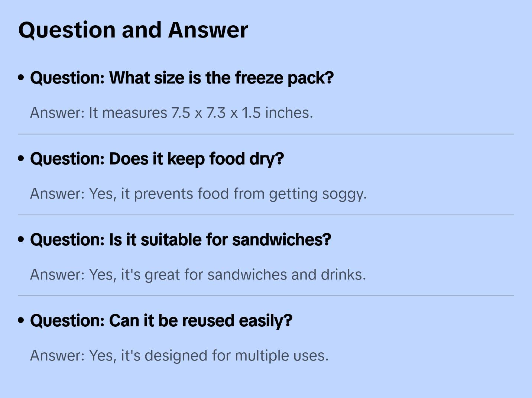Select the answer about multiple uses
The image size is (532, 398).
tap(179, 356)
